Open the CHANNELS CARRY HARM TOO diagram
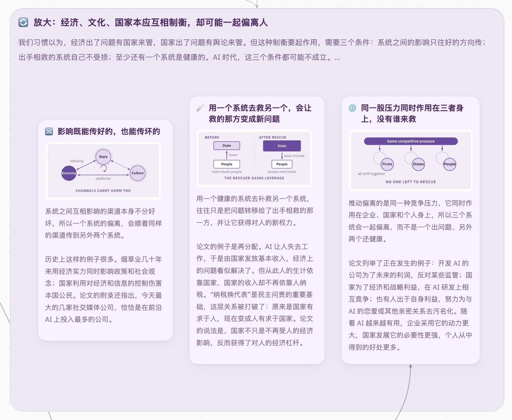The height and width of the screenshot is (420, 512). click(103, 171)
